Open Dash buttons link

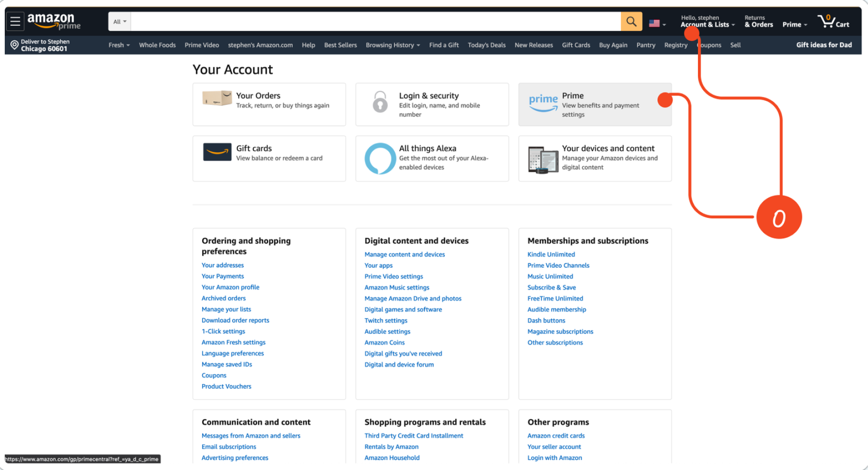(x=546, y=321)
